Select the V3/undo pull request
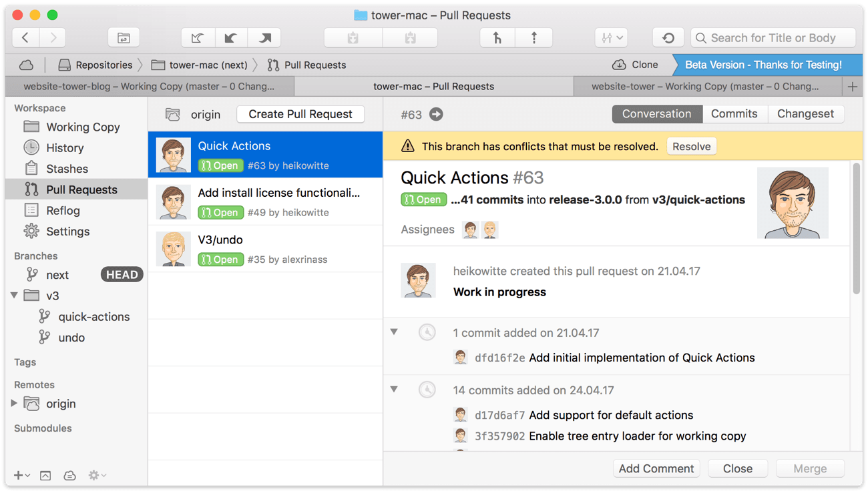 click(265, 249)
